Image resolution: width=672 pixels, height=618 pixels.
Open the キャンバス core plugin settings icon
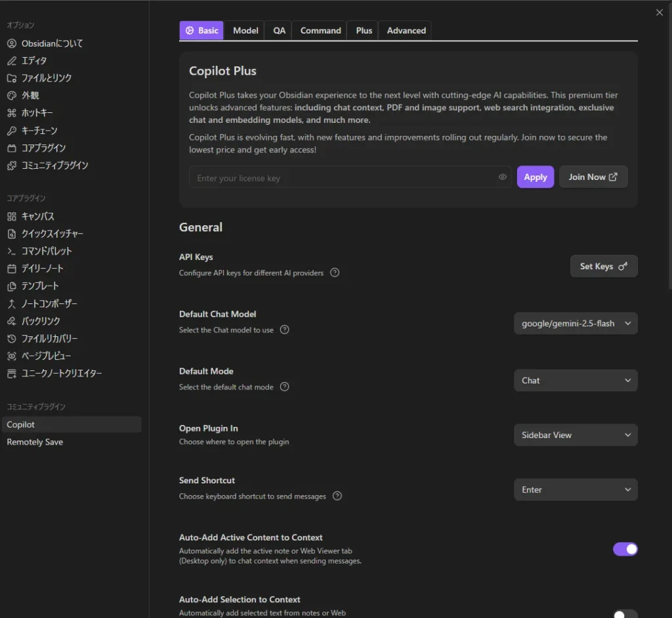(x=11, y=216)
